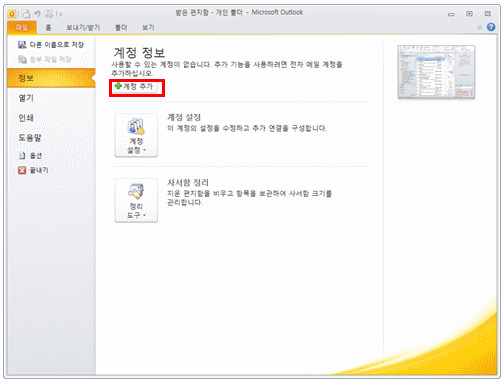Click the 다른 이름으로 저장 save-as icon
The image size is (504, 382).
(x=22, y=45)
